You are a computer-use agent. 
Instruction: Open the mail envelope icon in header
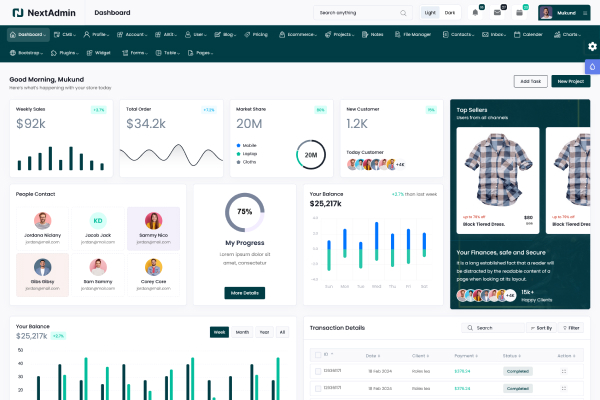[498, 13]
